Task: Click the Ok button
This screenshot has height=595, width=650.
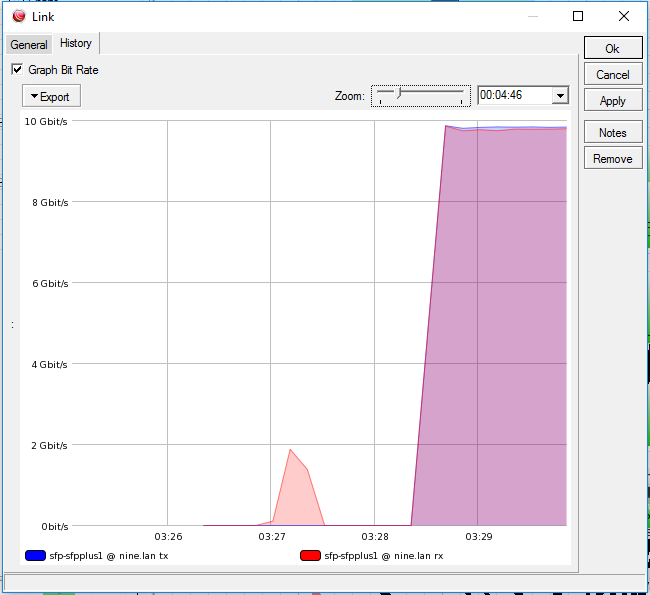Action: click(x=613, y=49)
